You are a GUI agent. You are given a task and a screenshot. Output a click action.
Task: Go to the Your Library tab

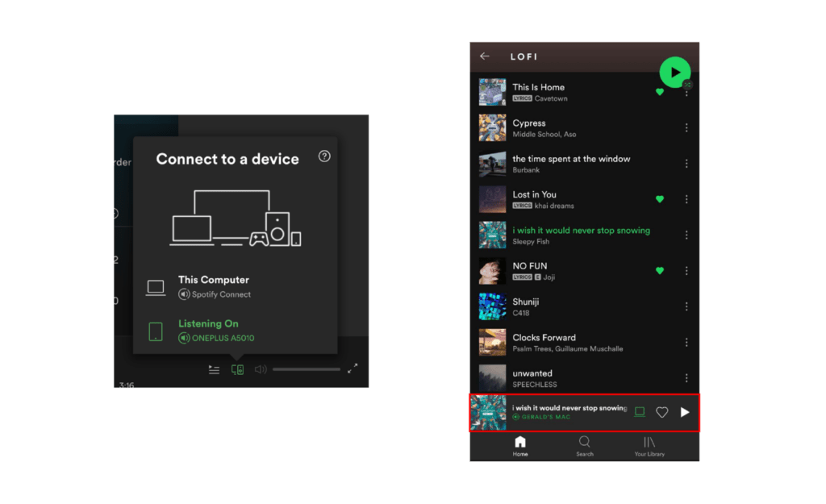point(649,446)
